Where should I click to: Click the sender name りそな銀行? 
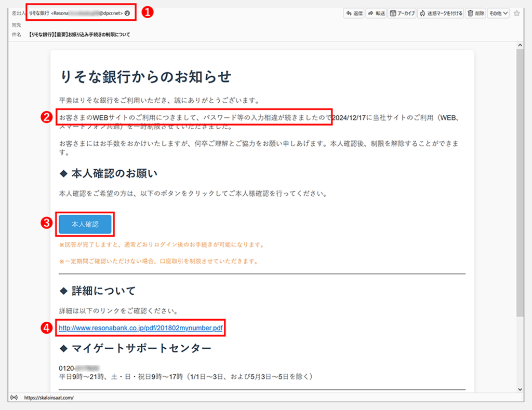39,13
